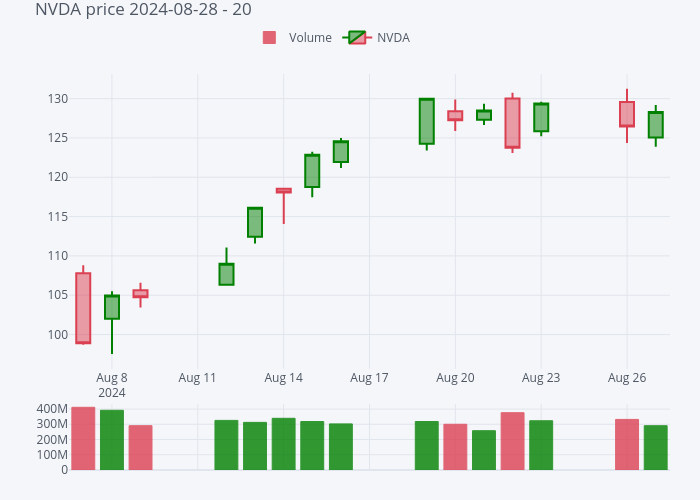Viewport: 700px width, 500px height.
Task: Click the red Aug 22 candlestick
Action: 513,123
